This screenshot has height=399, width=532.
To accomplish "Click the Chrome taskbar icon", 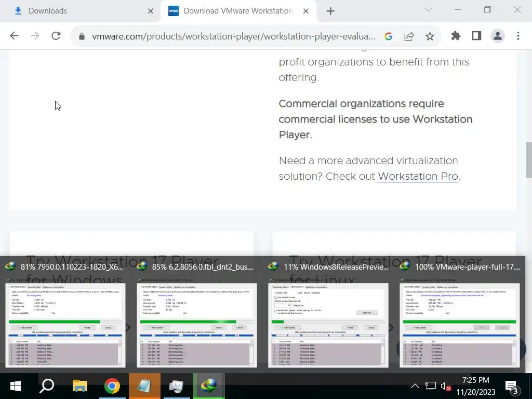I will (x=112, y=386).
